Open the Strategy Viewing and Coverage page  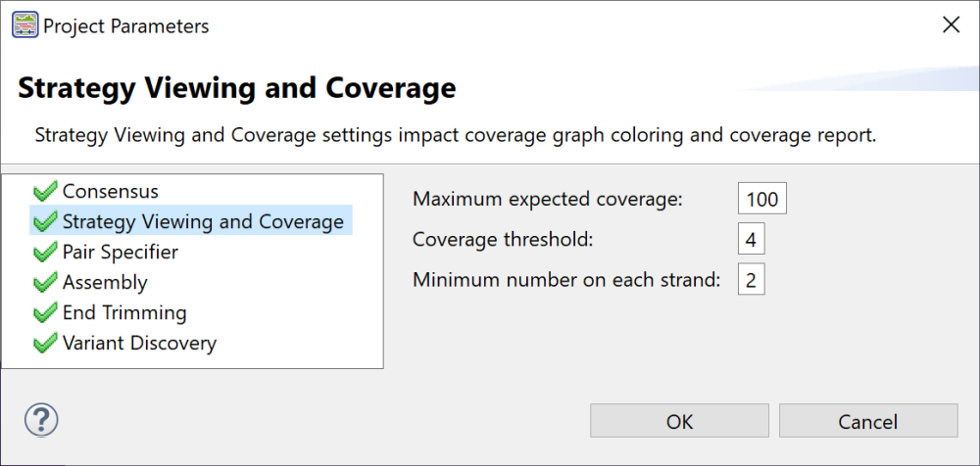point(203,222)
